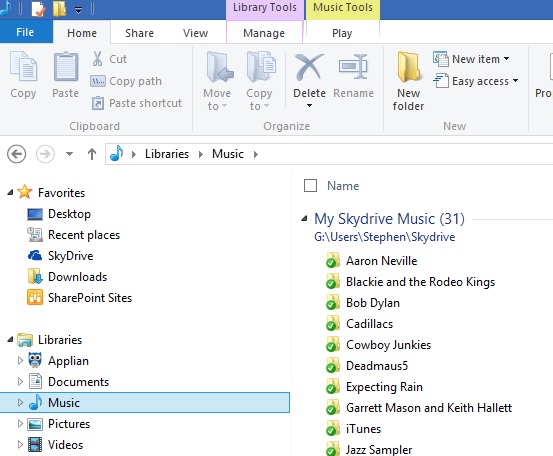The width and height of the screenshot is (553, 456).
Task: Select the Deadmaus5 folder icon
Action: (333, 366)
